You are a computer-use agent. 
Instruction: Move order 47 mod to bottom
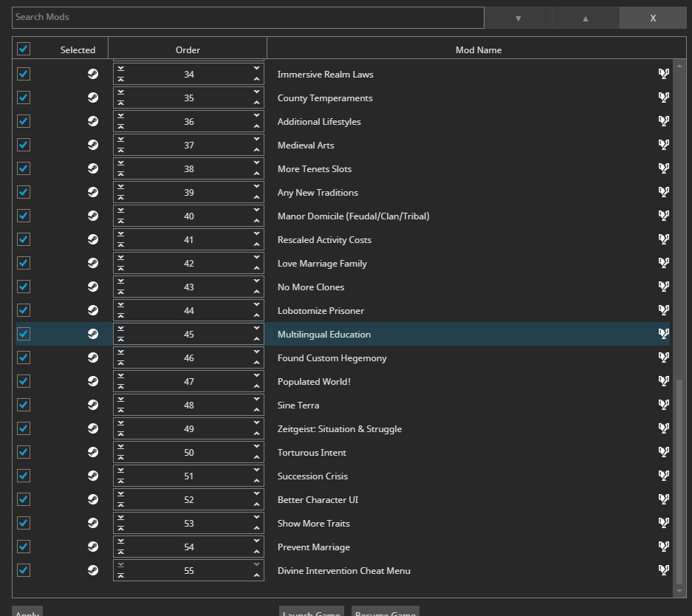[x=120, y=376]
